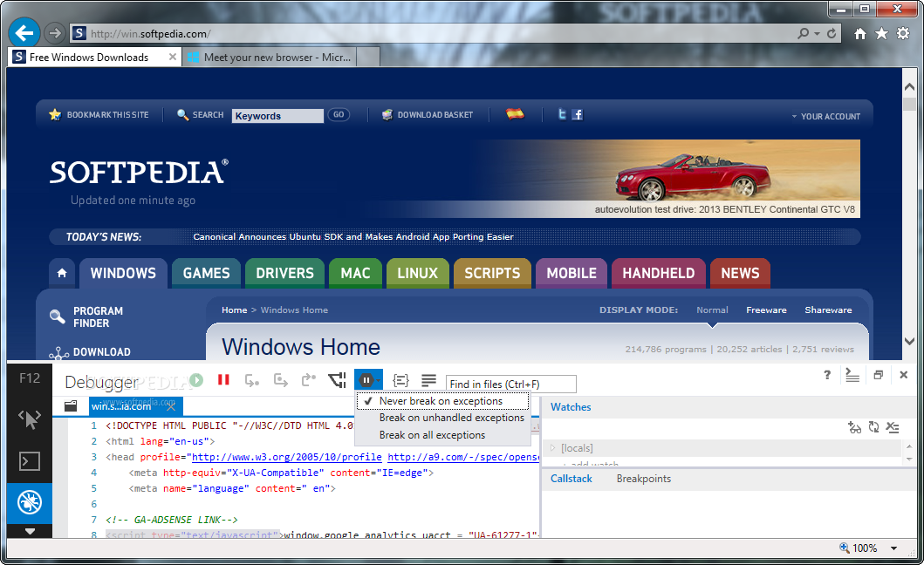Expand the [locals] watch node

(553, 448)
